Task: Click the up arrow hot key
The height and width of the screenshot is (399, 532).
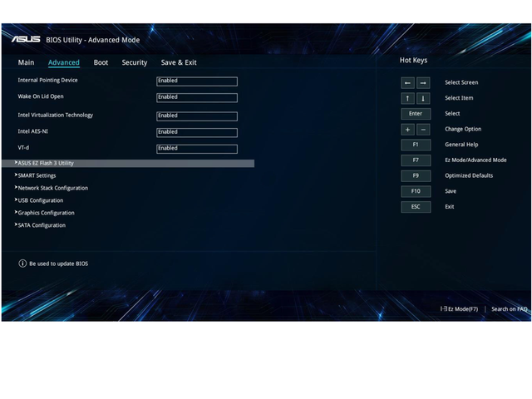Action: pos(407,98)
